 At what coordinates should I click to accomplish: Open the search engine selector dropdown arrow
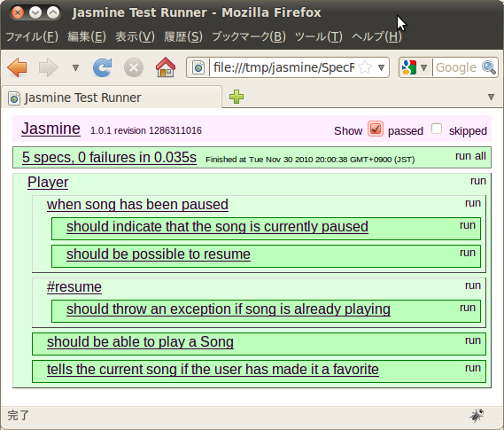click(424, 68)
